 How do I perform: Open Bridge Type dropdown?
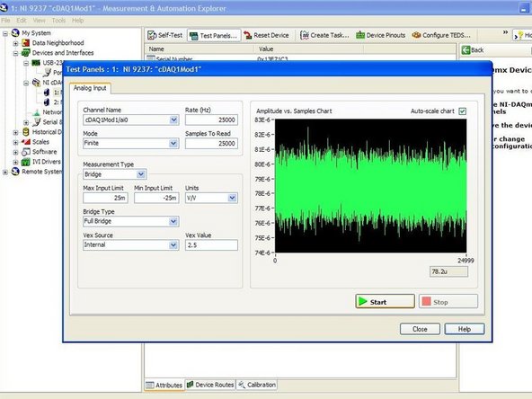[173, 222]
